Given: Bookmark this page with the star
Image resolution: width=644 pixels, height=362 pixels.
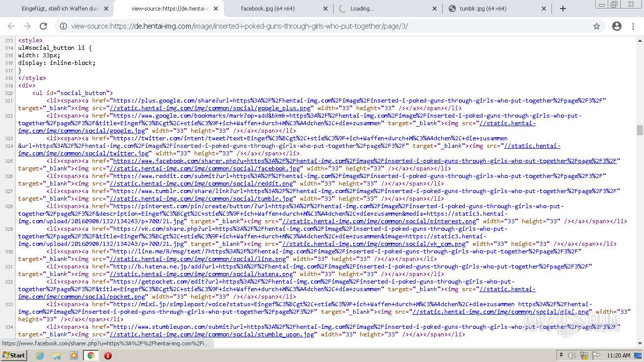Looking at the screenshot, I should [x=597, y=26].
